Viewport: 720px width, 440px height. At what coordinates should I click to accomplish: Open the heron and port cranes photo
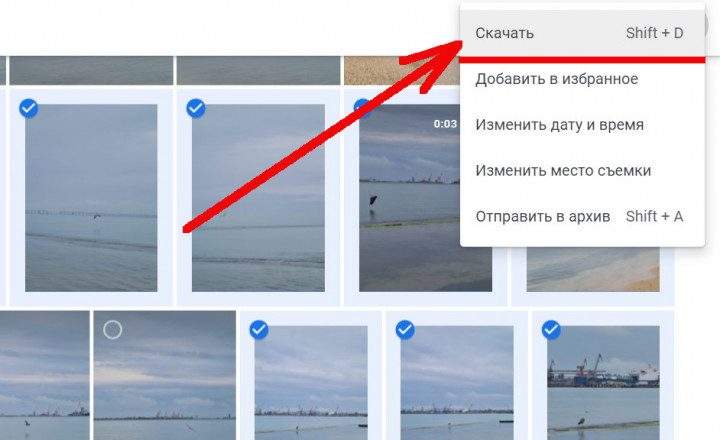pos(603,383)
